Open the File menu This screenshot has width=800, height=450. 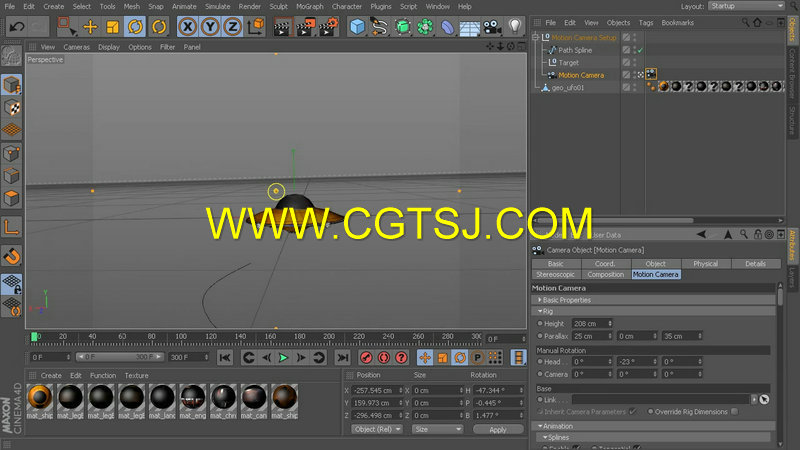[10, 7]
